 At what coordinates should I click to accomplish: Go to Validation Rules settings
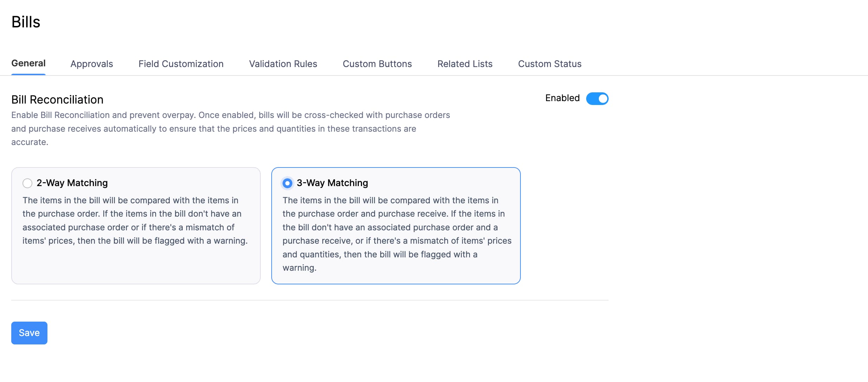coord(283,64)
